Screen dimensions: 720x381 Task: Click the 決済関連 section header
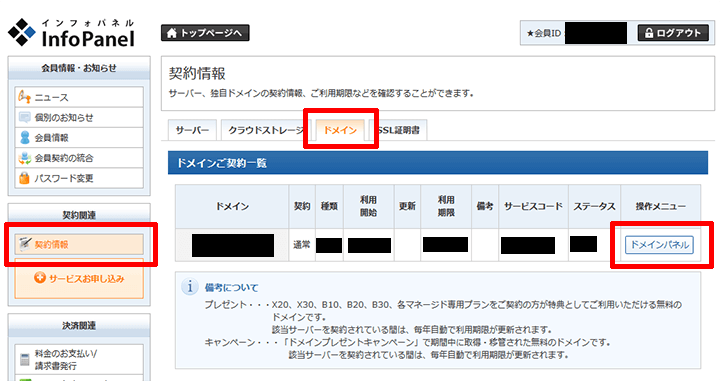click(x=79, y=325)
